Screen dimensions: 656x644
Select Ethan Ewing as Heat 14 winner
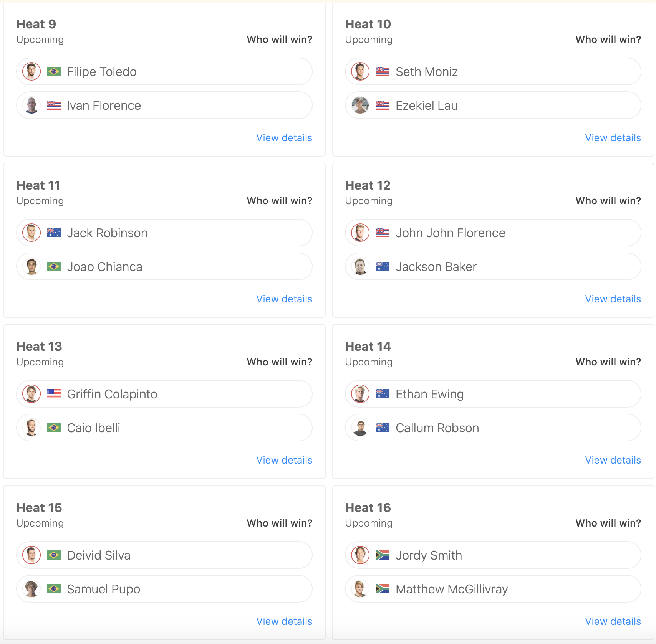[x=493, y=394]
